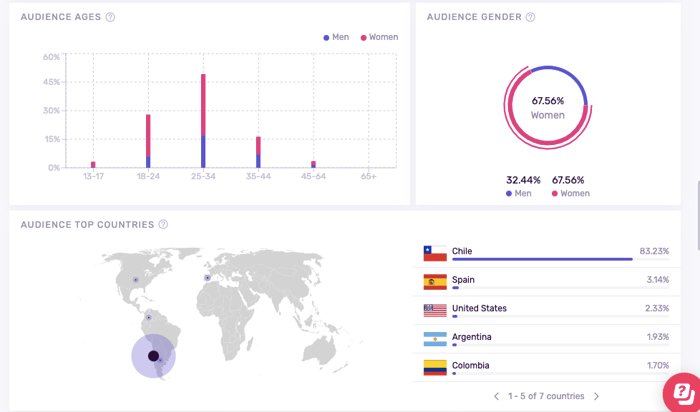Screen dimensions: 700x412
Task: Click the Chile percentage progress bar
Action: (542, 260)
